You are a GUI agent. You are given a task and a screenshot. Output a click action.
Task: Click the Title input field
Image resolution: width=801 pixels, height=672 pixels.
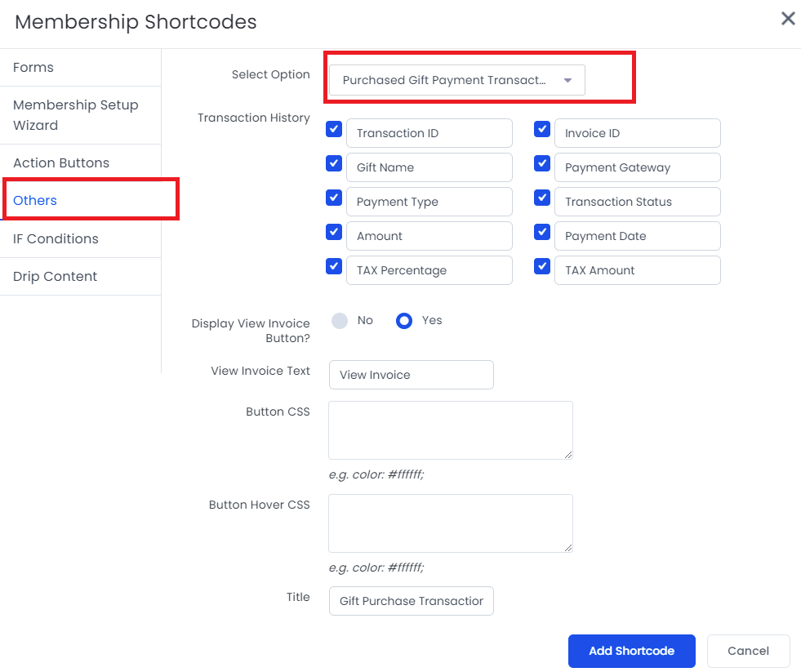coord(412,601)
